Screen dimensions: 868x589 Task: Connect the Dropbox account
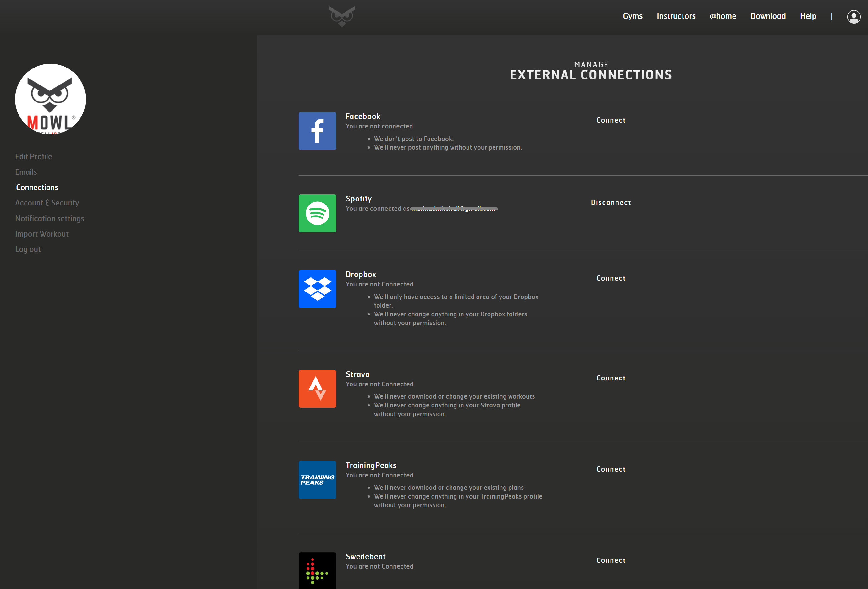[x=611, y=278]
